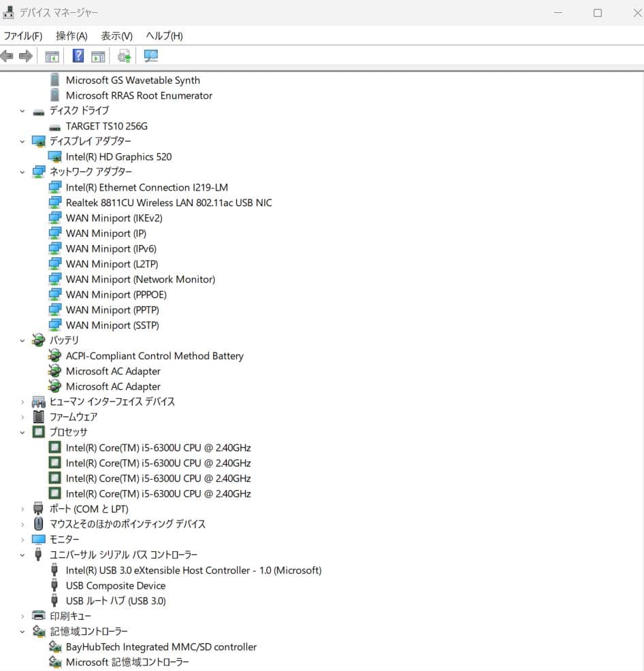Select the Intel(R) HD Graphics 520 device
This screenshot has height=671, width=644.
coord(118,157)
